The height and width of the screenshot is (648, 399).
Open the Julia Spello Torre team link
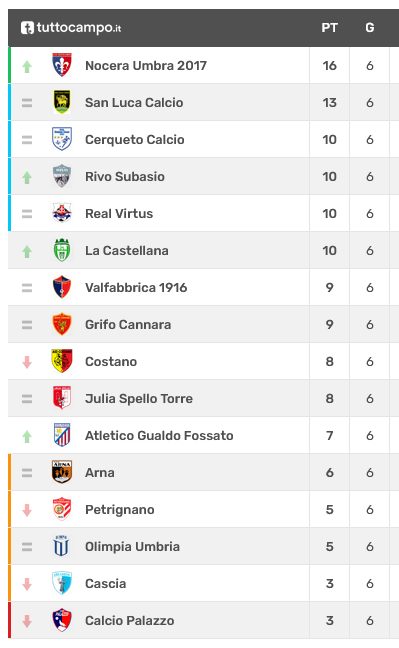(139, 398)
